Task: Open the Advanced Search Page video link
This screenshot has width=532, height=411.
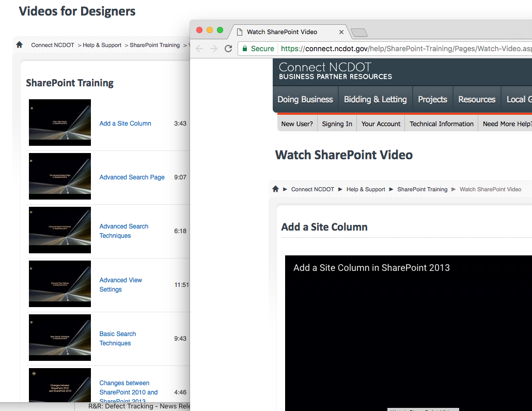Action: click(132, 177)
